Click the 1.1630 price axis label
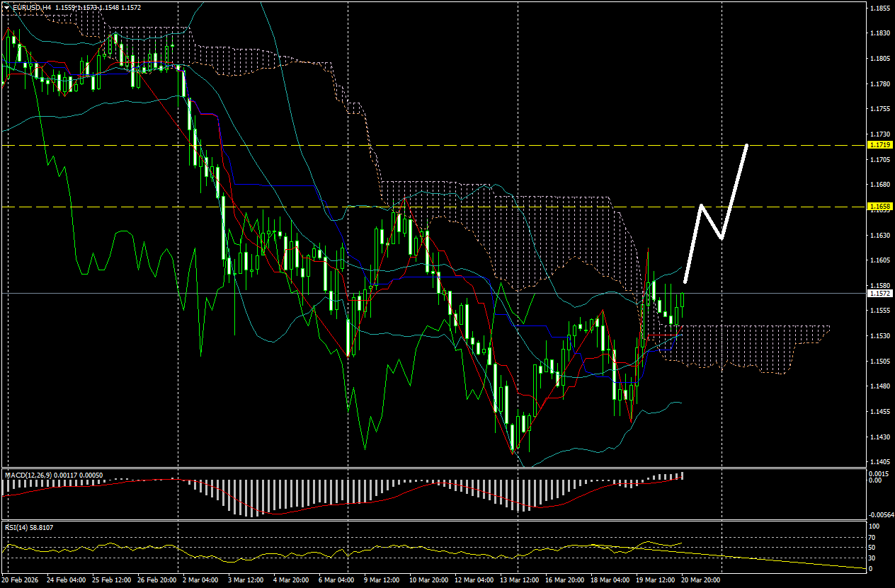895x588 pixels. pyautogui.click(x=879, y=236)
